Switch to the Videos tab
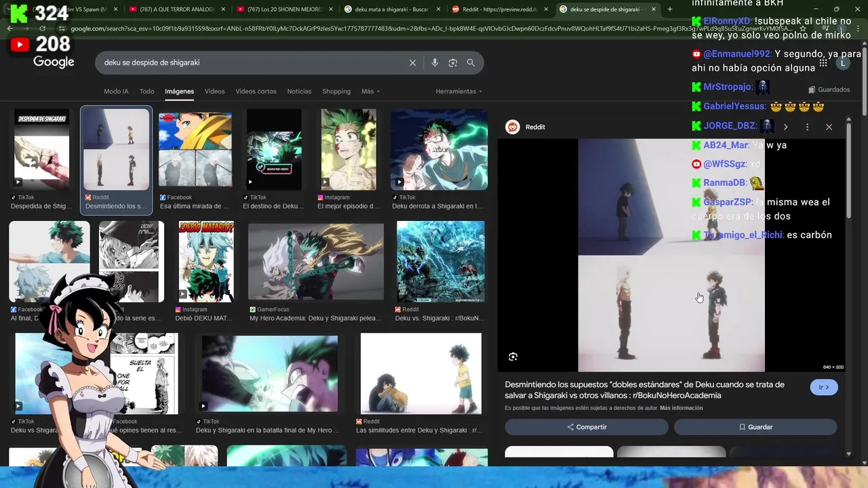The height and width of the screenshot is (488, 868). pyautogui.click(x=214, y=91)
